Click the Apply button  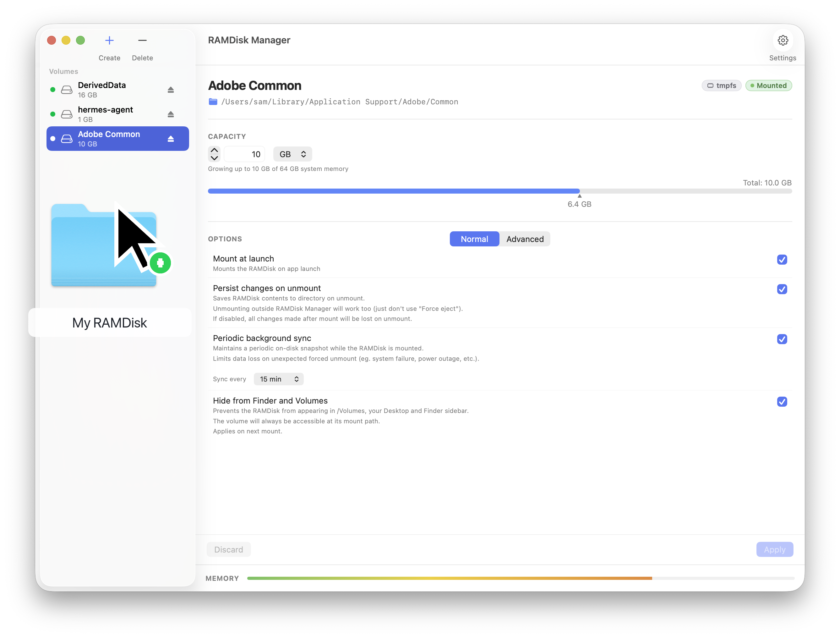tap(774, 549)
